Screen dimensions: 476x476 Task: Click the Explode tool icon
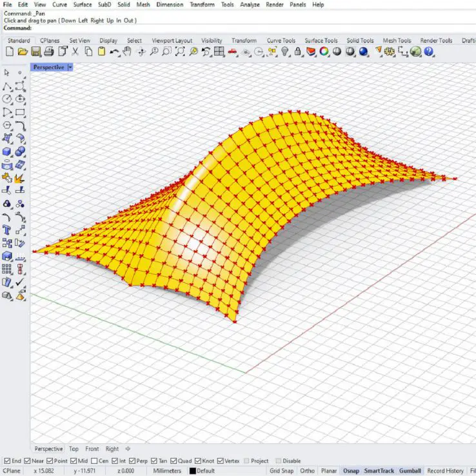[21, 177]
